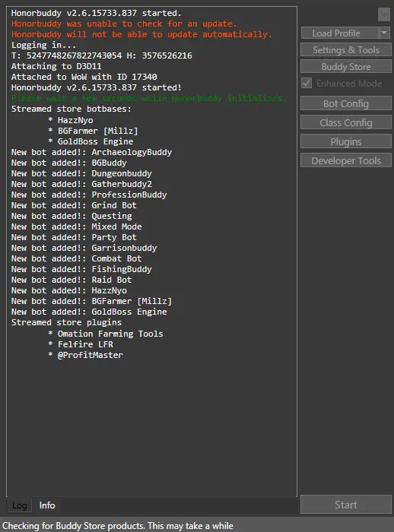Image resolution: width=394 pixels, height=532 pixels.
Task: Click the Enhanced Mode label
Action: click(x=349, y=84)
